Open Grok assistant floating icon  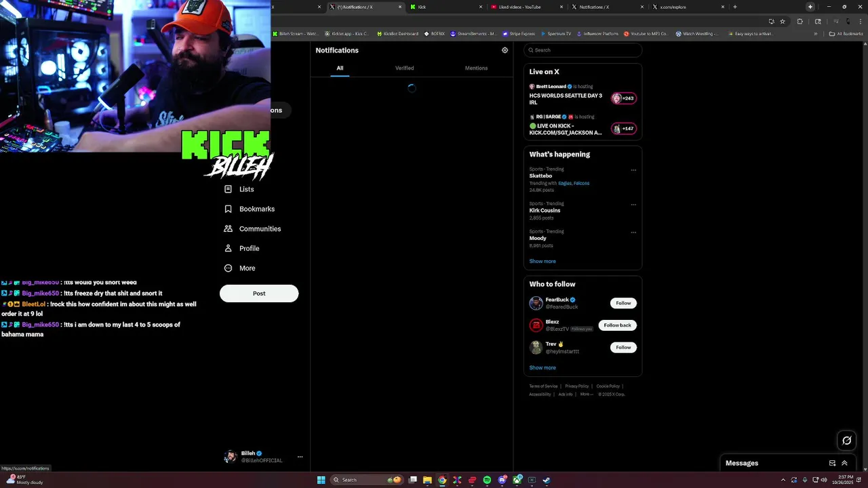coord(847,441)
